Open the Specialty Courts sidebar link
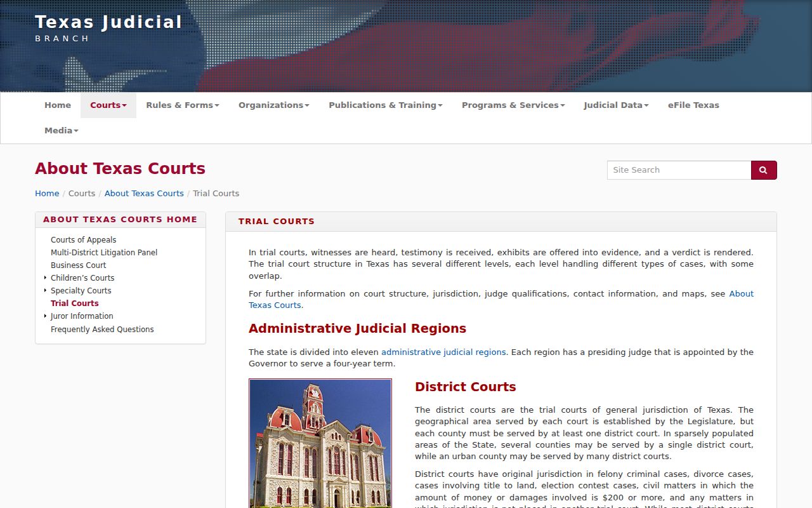This screenshot has height=508, width=812. (81, 291)
